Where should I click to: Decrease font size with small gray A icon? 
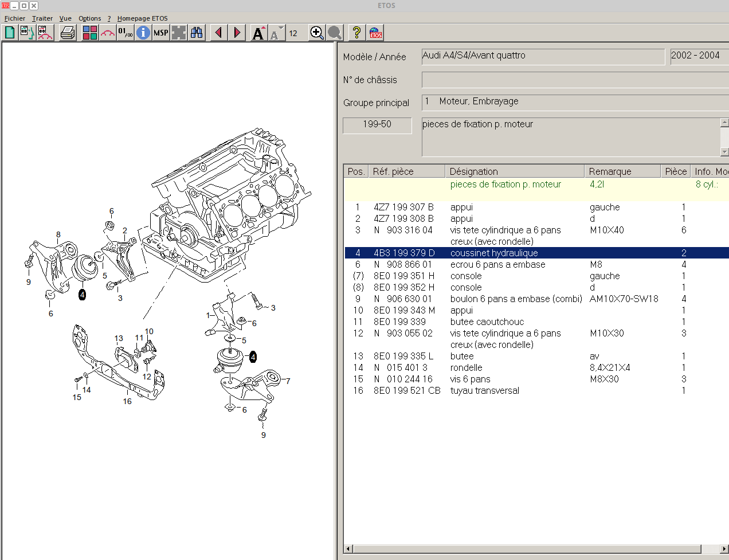point(277,33)
